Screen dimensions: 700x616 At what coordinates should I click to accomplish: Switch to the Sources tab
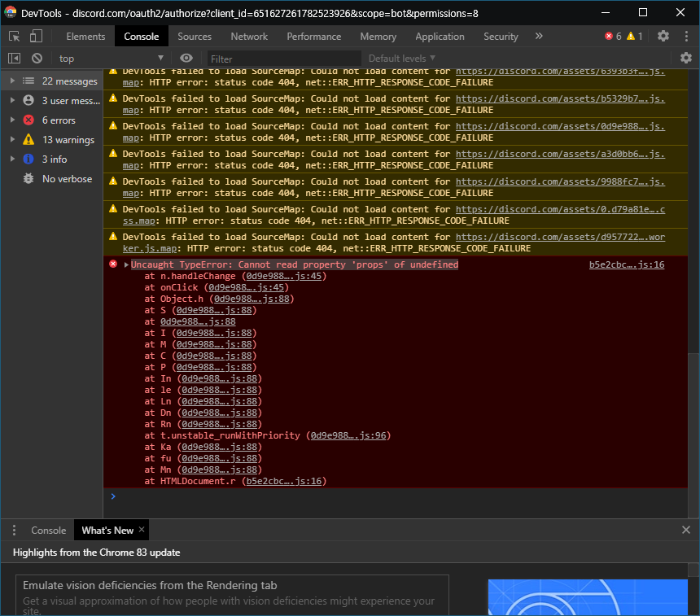[x=195, y=37]
